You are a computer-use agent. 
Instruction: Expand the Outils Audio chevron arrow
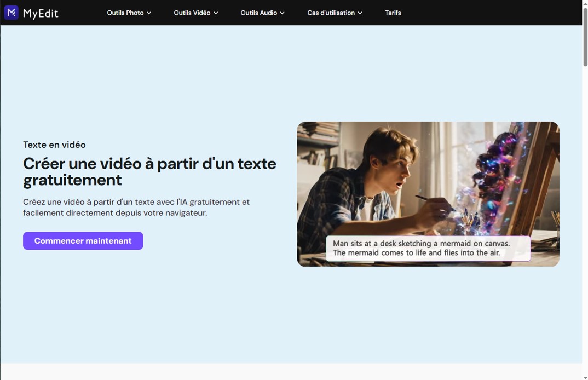click(283, 13)
